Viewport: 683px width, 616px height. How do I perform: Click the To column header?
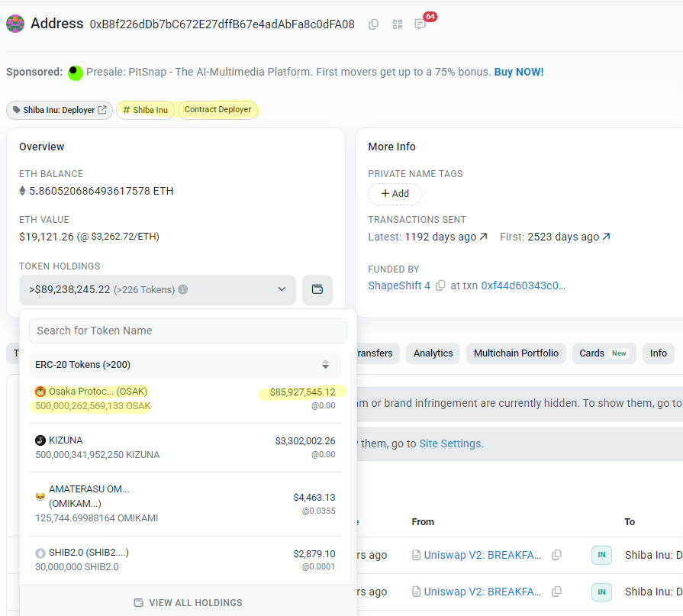tap(630, 522)
